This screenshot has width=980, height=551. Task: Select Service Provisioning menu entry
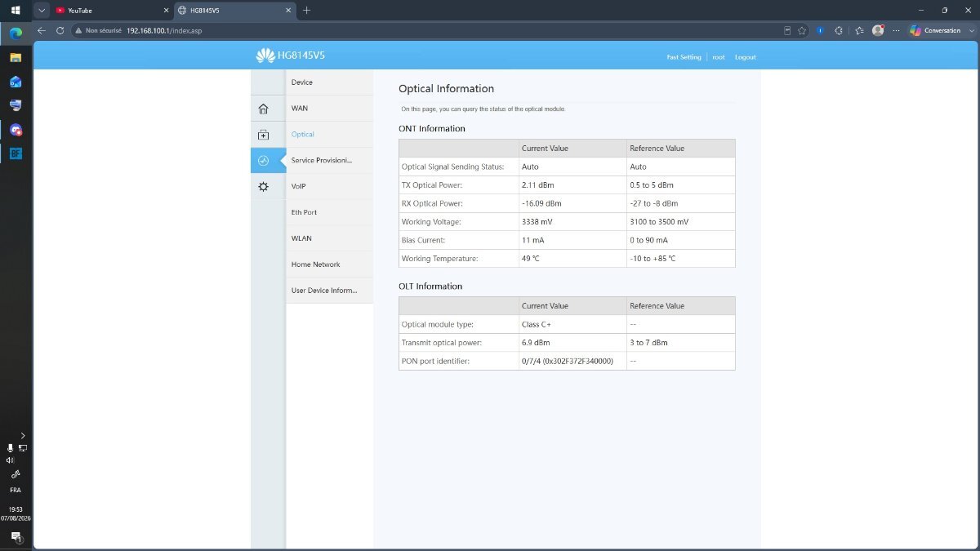[321, 160]
